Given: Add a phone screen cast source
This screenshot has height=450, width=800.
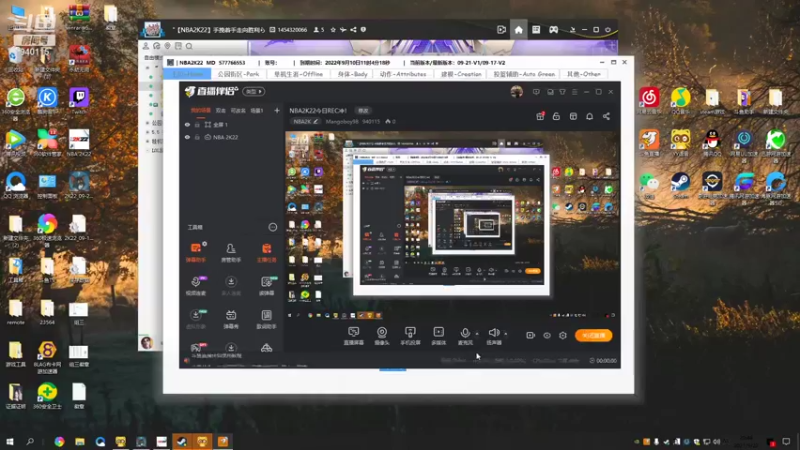Looking at the screenshot, I should [410, 336].
